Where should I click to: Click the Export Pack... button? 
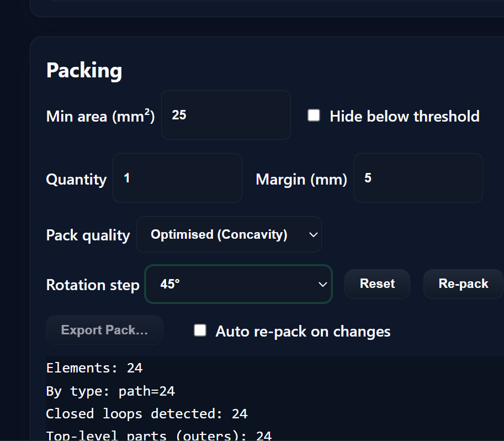[104, 330]
